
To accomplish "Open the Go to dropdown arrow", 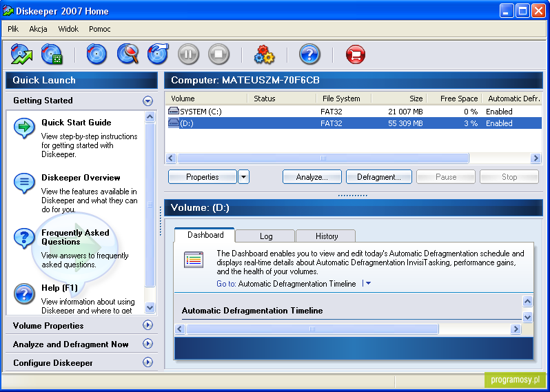I will tap(368, 283).
